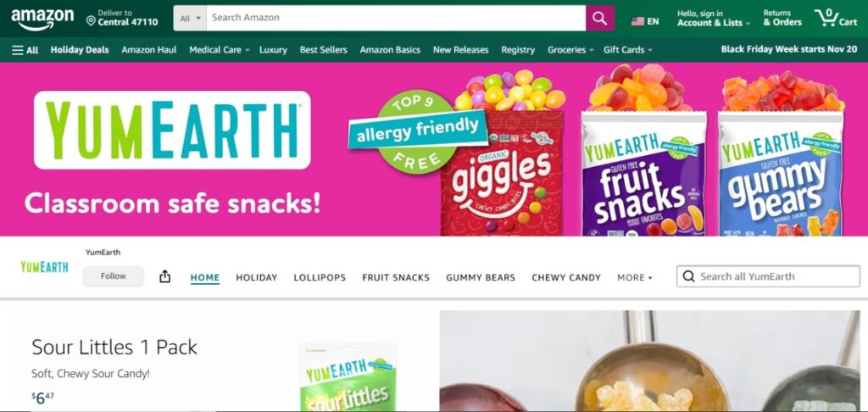Click the delivery location pin icon
Screen dimensions: 868x412
(x=91, y=21)
